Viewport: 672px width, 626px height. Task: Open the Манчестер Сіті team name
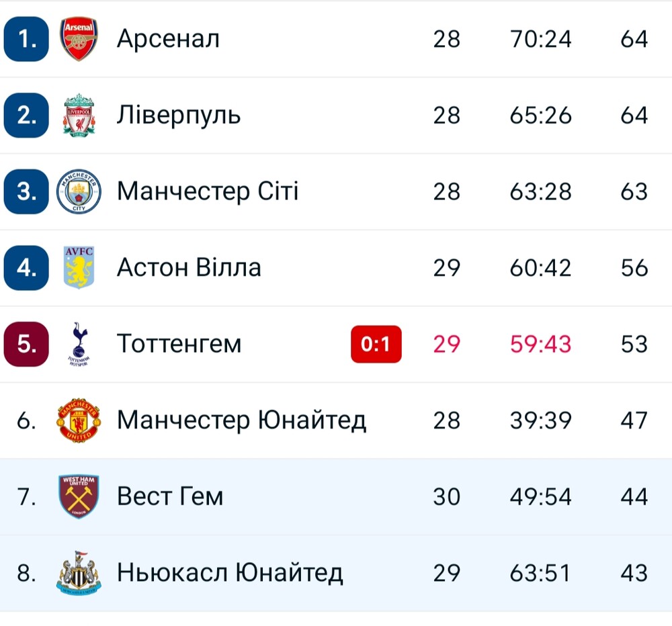(x=208, y=191)
